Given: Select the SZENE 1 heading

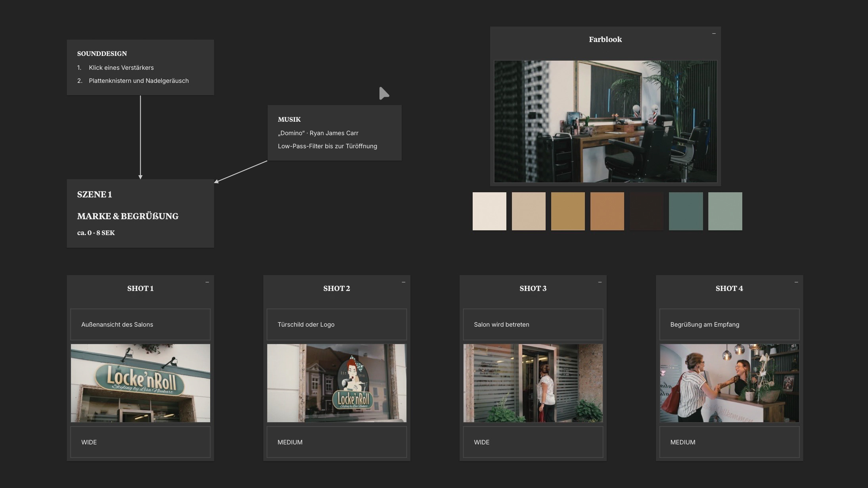Looking at the screenshot, I should point(94,194).
